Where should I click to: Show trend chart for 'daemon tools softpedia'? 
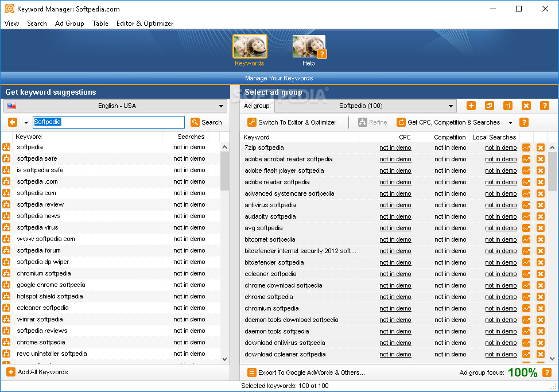click(526, 331)
